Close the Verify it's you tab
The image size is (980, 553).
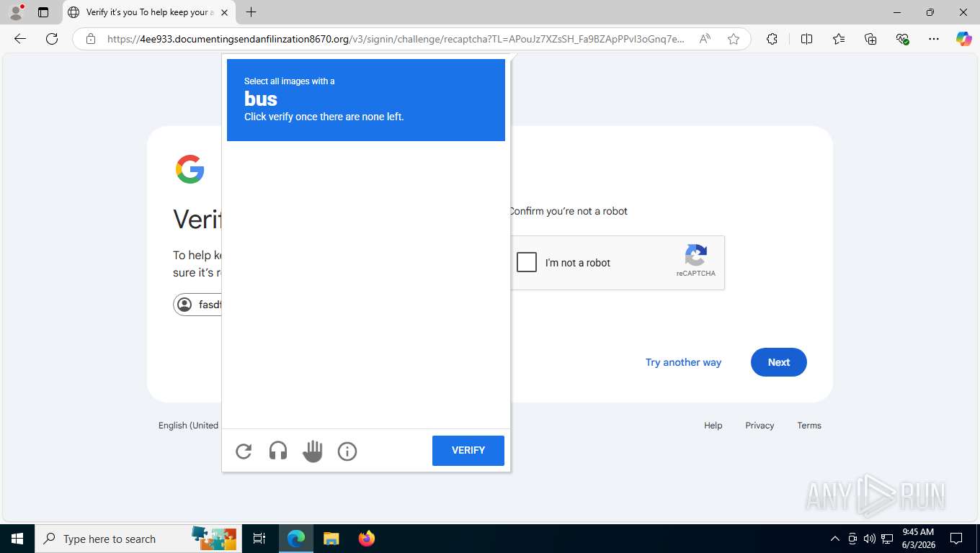tap(224, 12)
